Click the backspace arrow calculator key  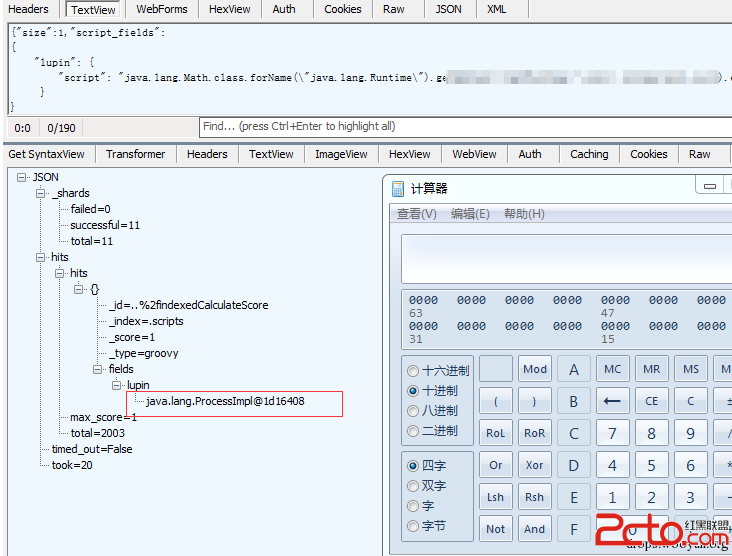click(612, 401)
